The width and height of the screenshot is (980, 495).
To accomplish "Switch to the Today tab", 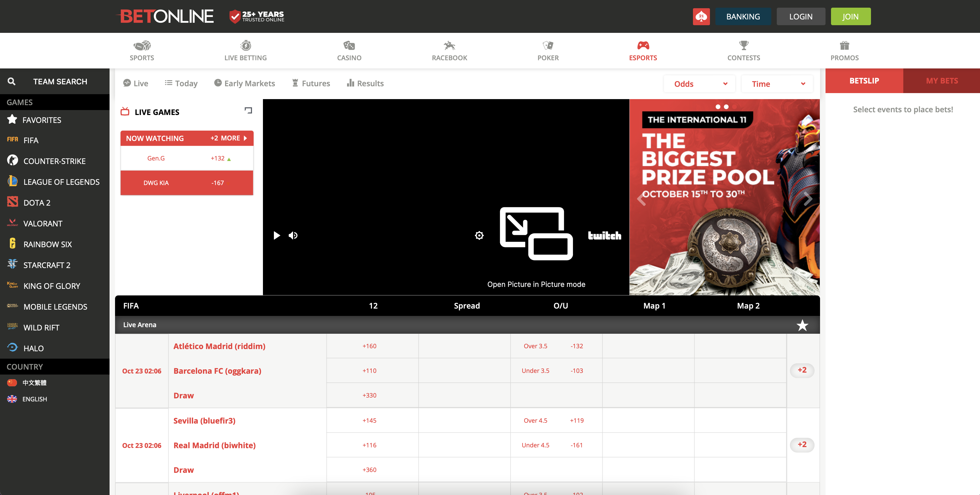I will click(x=181, y=83).
